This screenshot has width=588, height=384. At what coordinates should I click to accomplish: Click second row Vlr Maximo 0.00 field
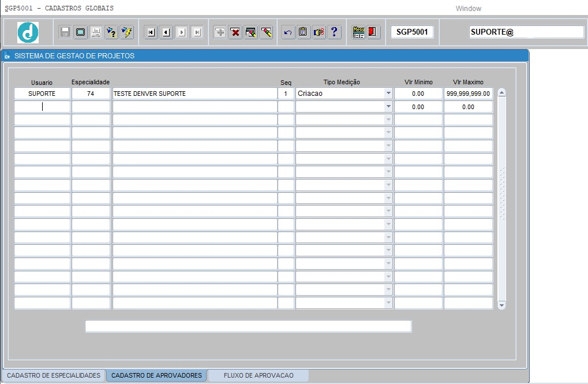coord(468,107)
